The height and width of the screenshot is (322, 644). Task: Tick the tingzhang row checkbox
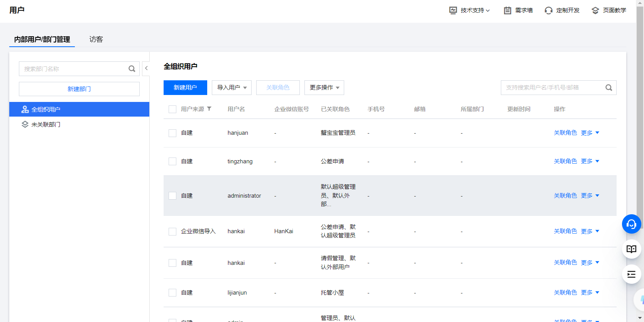point(172,161)
